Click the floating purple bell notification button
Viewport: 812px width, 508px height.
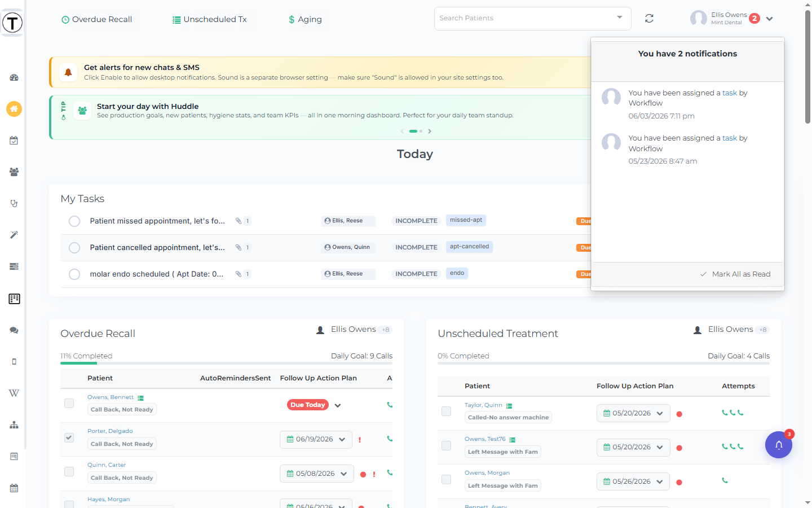pos(779,445)
